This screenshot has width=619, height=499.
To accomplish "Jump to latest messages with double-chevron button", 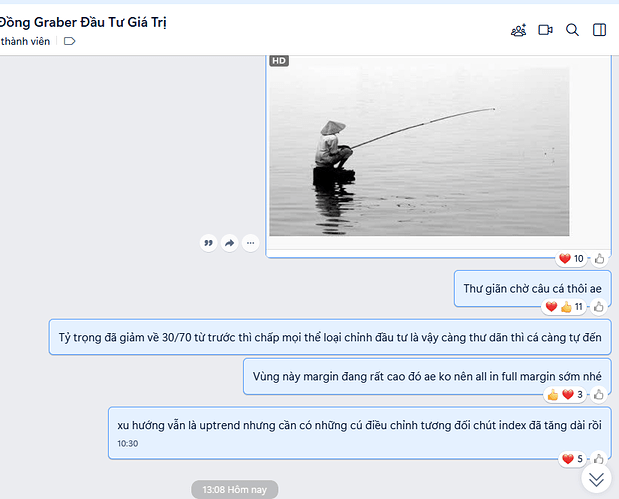I will [x=596, y=479].
